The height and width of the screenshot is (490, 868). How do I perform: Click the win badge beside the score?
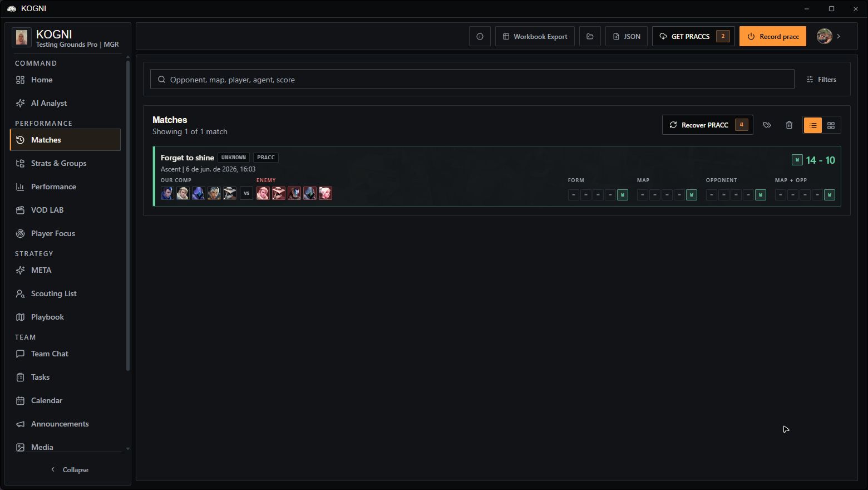[x=797, y=160]
